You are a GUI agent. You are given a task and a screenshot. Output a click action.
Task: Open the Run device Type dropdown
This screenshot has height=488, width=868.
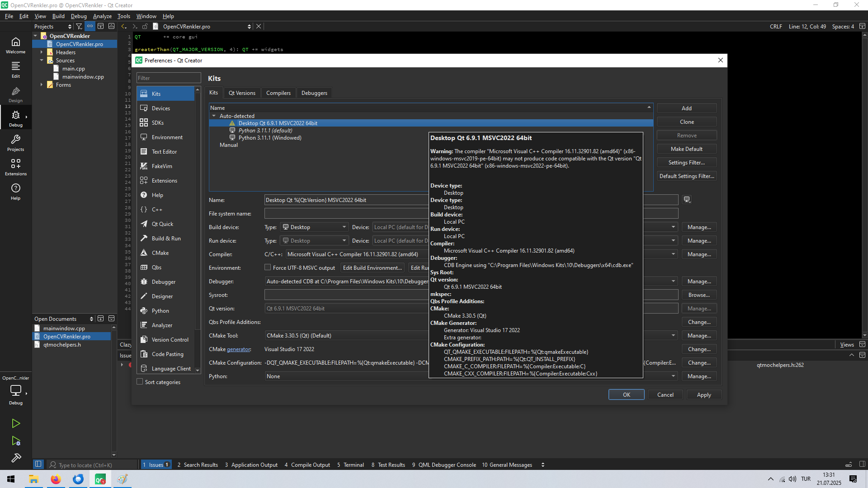314,240
